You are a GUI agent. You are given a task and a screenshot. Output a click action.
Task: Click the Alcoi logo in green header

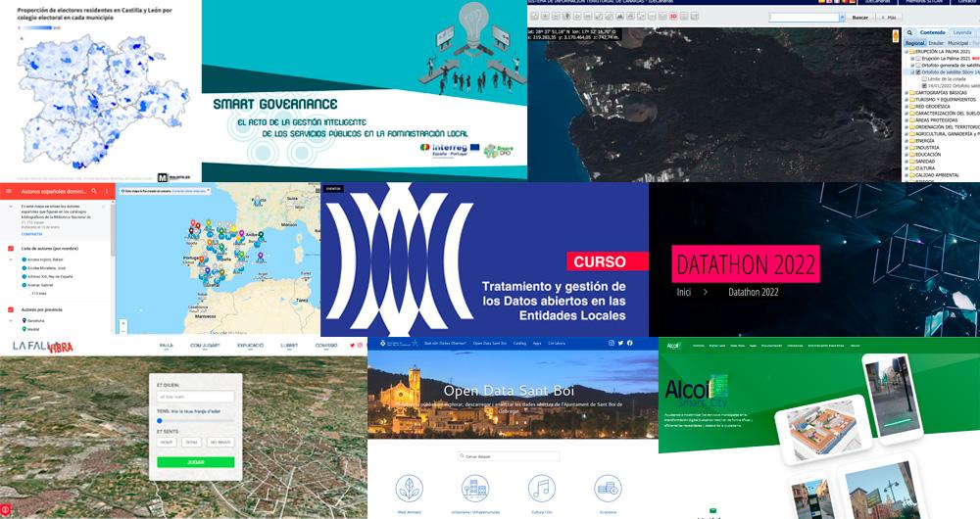673,346
